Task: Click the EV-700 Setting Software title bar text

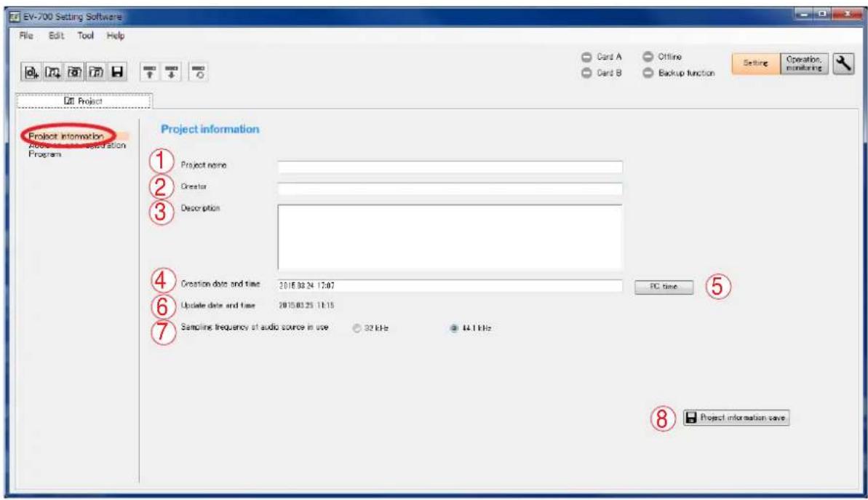Action: click(72, 17)
